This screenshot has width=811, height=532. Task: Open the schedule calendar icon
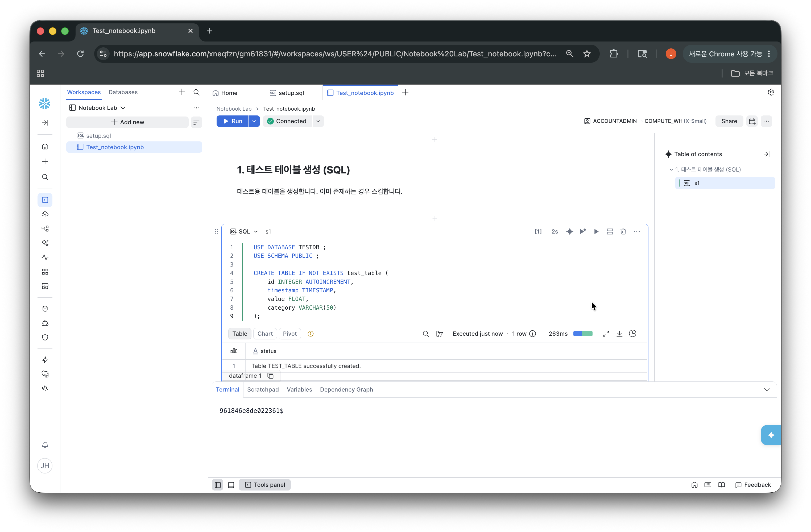pyautogui.click(x=752, y=121)
